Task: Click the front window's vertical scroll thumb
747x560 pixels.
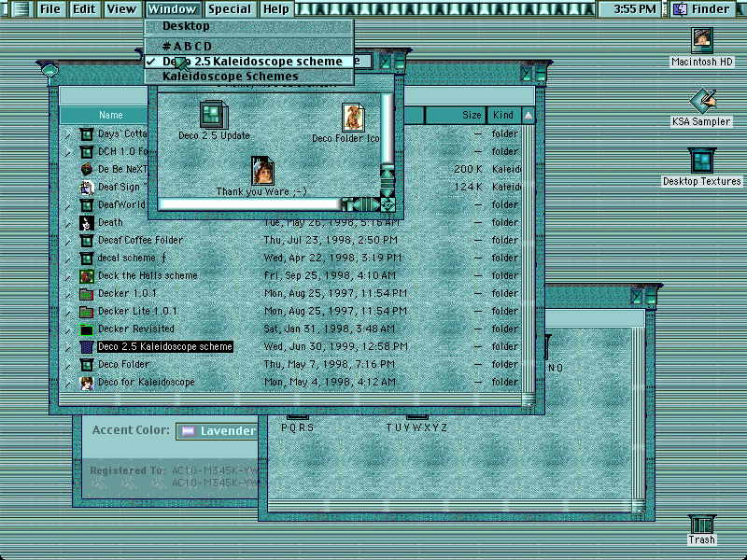Action: click(387, 129)
